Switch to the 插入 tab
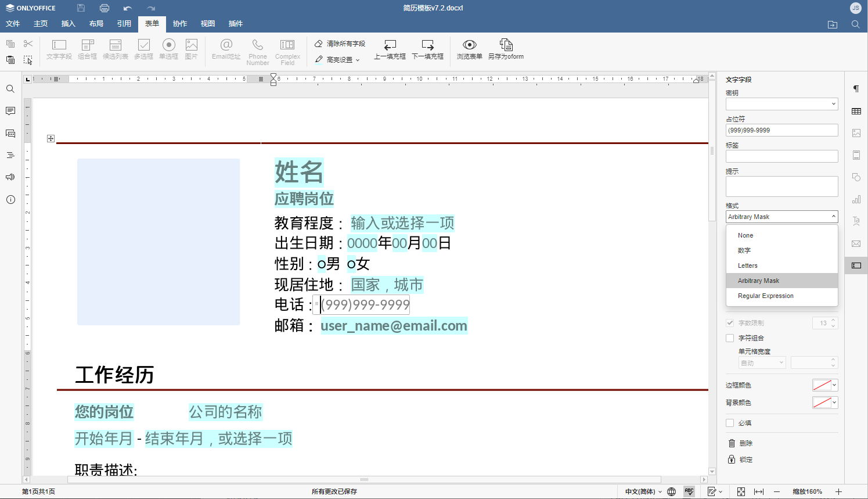This screenshot has width=868, height=499. 69,24
